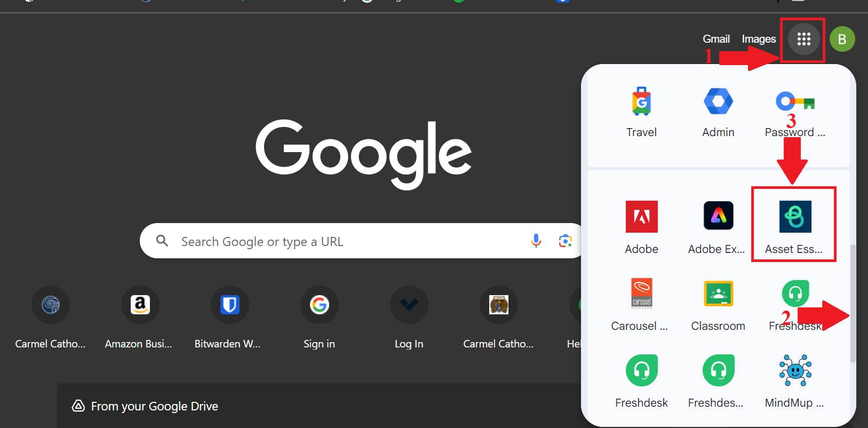Launch the Travel app
868x428 pixels.
pos(641,113)
